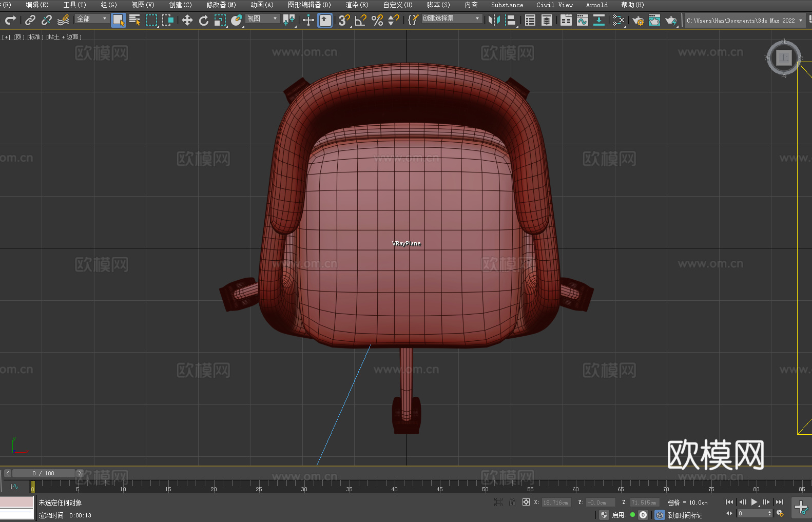Click the ViewCube in viewport corner

[784, 58]
